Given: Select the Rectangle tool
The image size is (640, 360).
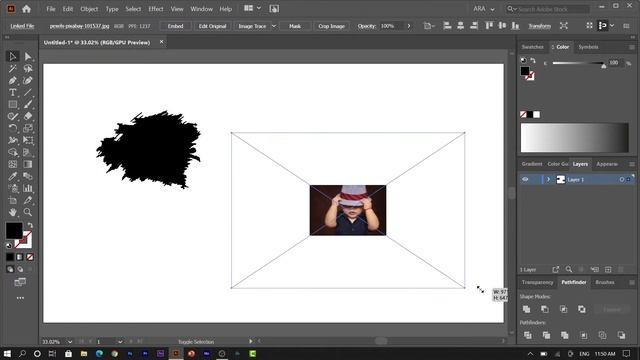Looking at the screenshot, I should [x=13, y=104].
